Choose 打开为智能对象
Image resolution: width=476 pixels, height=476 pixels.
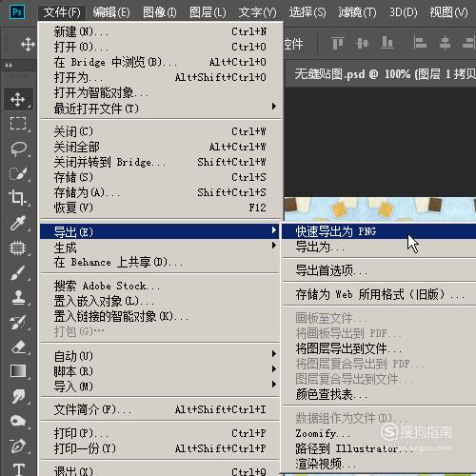[161, 92]
